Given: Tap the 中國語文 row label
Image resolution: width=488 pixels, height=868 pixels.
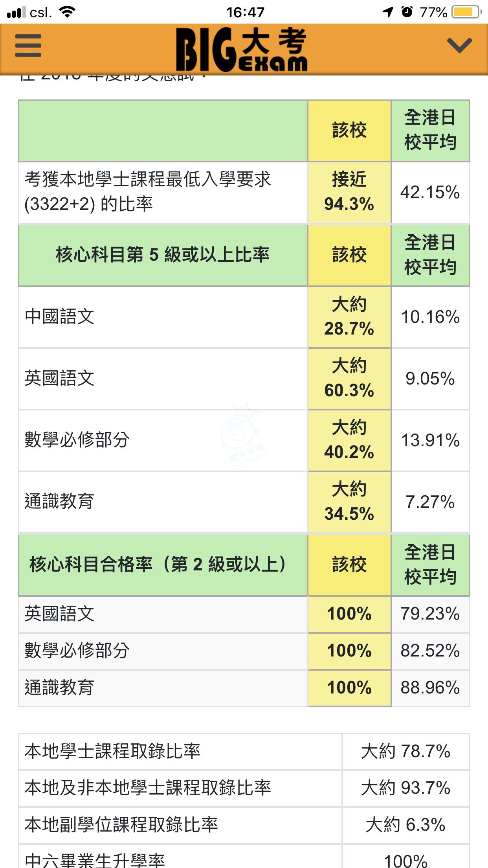Looking at the screenshot, I should coord(59,317).
